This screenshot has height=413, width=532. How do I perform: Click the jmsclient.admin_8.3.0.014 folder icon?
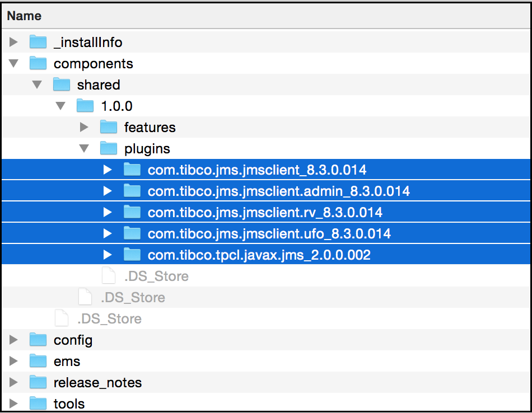132,191
